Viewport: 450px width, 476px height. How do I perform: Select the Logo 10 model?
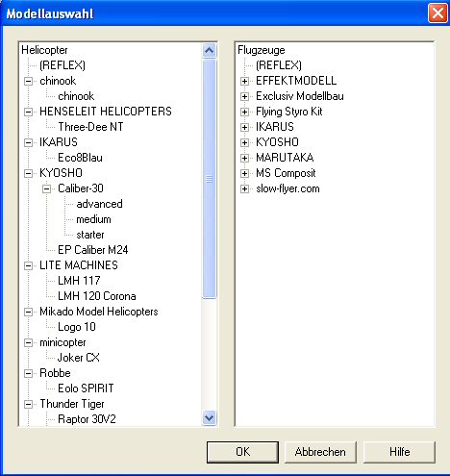[x=77, y=327]
